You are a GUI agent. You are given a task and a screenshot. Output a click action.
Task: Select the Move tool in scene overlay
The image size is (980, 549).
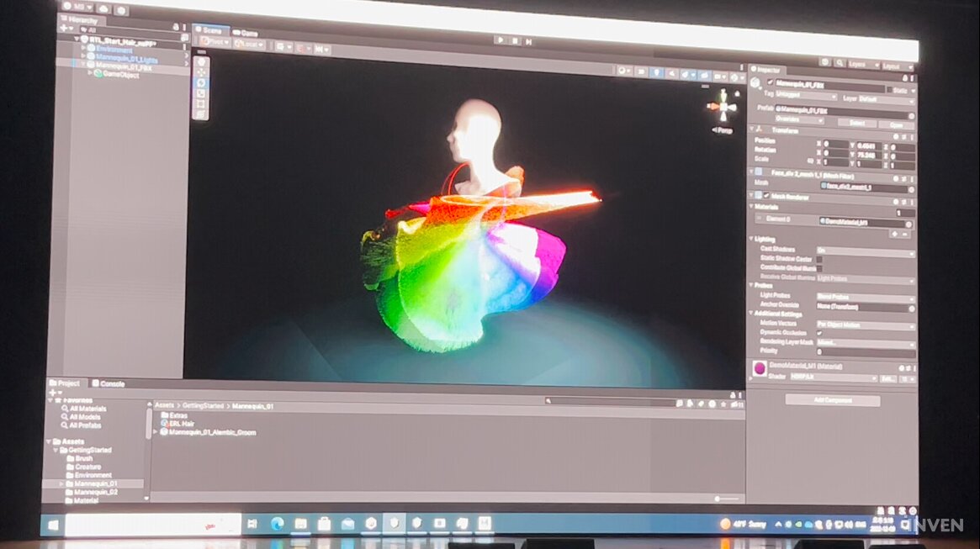[200, 72]
